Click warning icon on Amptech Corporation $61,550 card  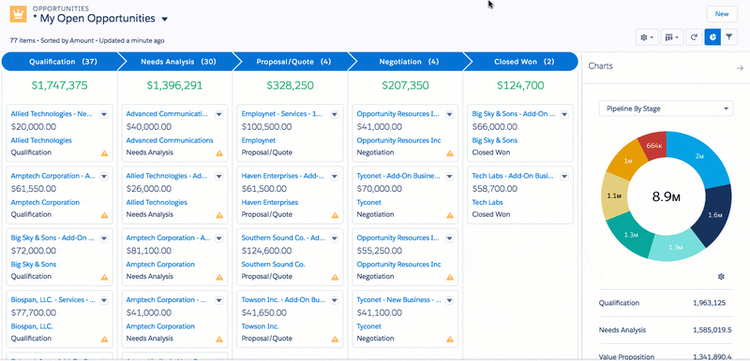[104, 215]
